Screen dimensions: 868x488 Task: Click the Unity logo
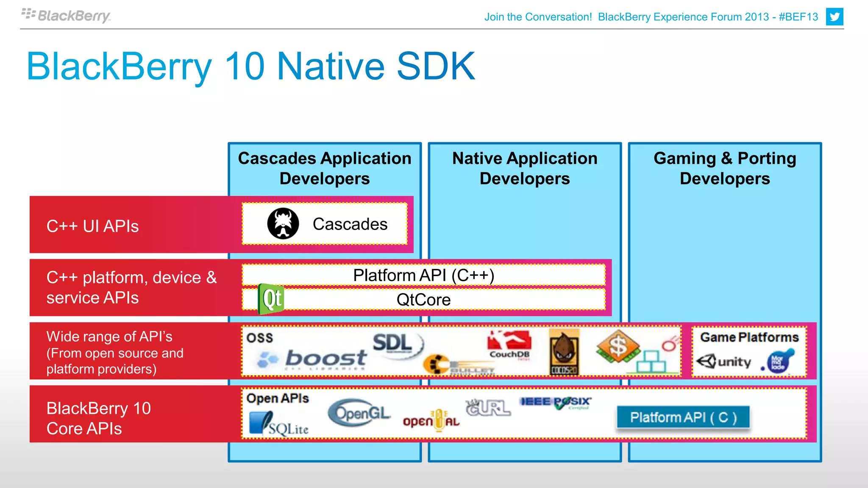[x=724, y=361]
